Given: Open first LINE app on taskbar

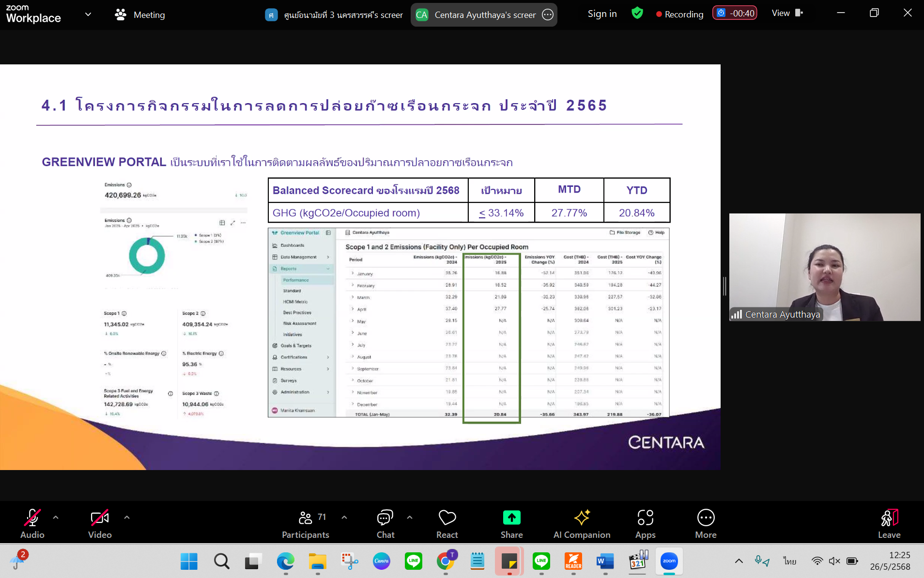Looking at the screenshot, I should point(414,562).
